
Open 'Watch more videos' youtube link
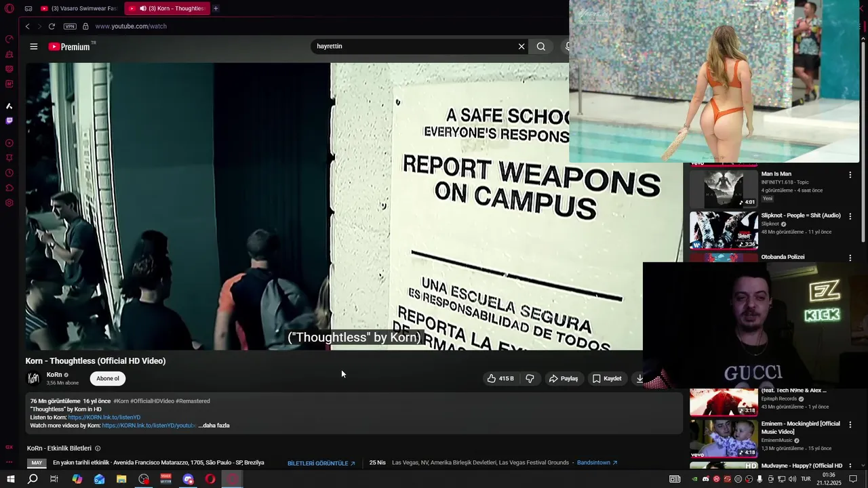[x=149, y=426]
